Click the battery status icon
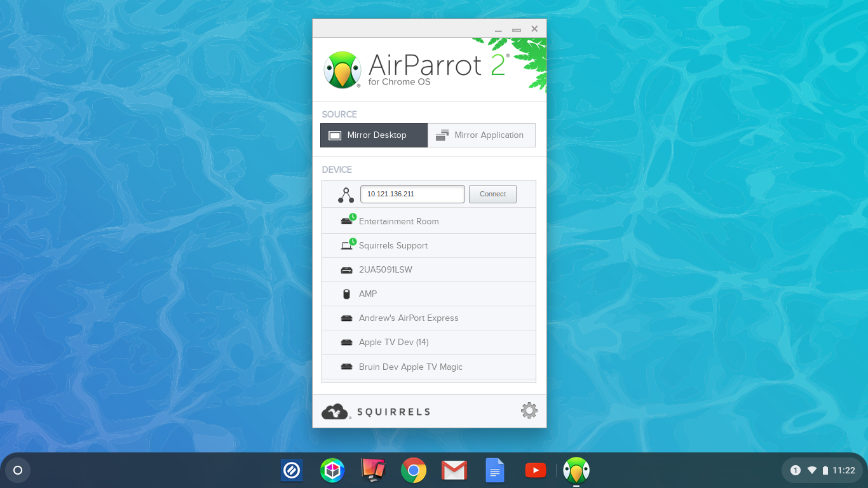 (x=825, y=470)
